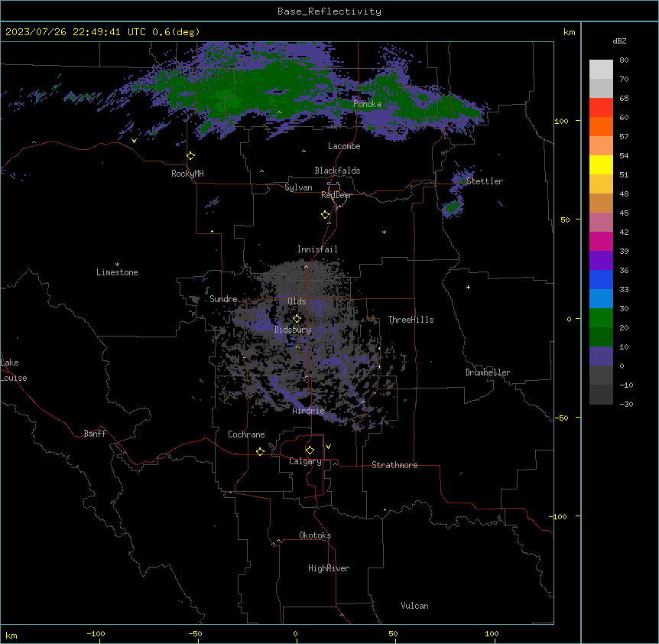The width and height of the screenshot is (659, 644).
Task: Click the Lake Louise label
Action: coord(14,370)
